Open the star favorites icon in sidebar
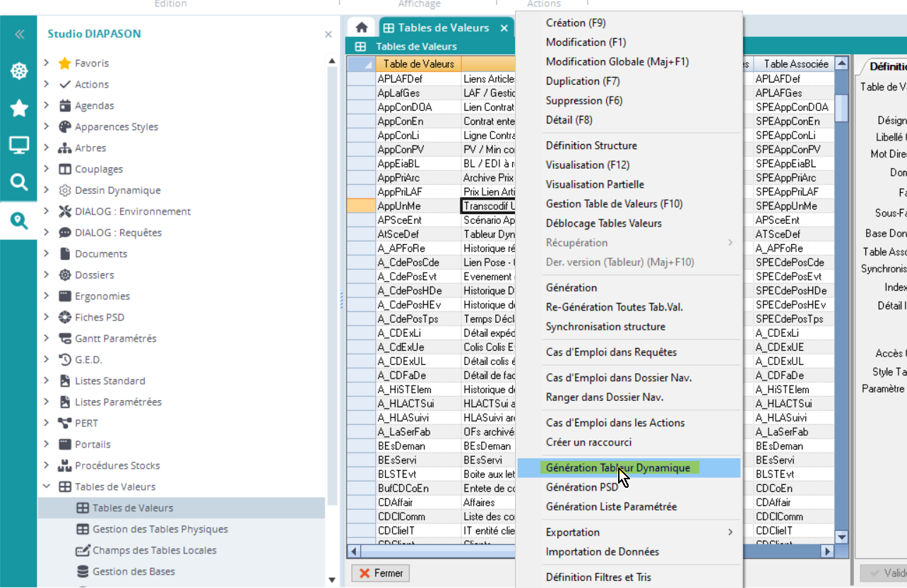This screenshot has height=588, width=907. 18,108
